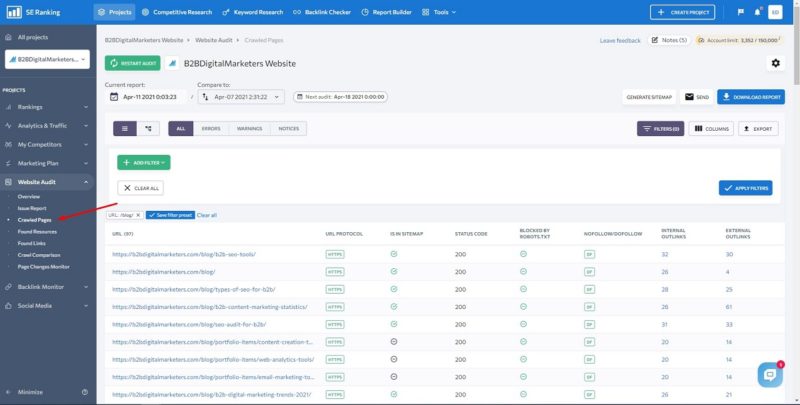Click help icon beside Minimize

pyautogui.click(x=85, y=392)
